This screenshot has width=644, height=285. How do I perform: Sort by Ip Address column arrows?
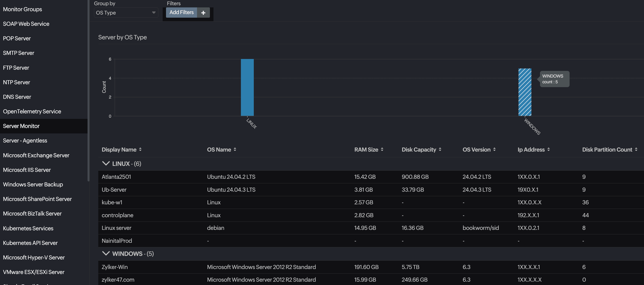[x=549, y=149]
